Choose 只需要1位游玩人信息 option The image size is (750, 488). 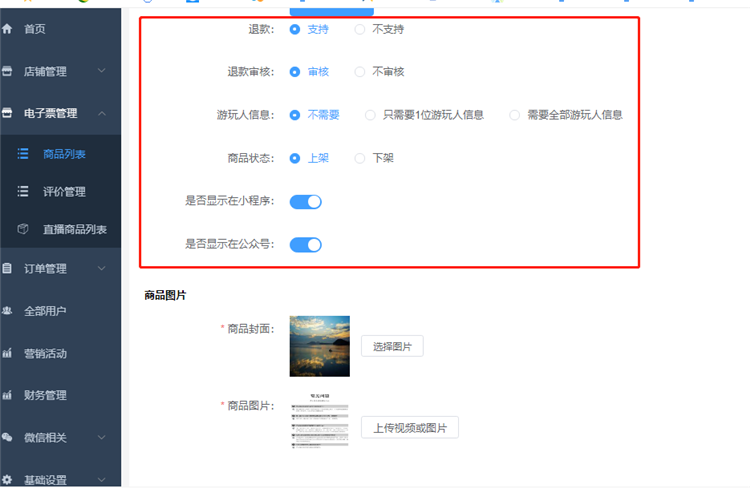click(x=371, y=115)
